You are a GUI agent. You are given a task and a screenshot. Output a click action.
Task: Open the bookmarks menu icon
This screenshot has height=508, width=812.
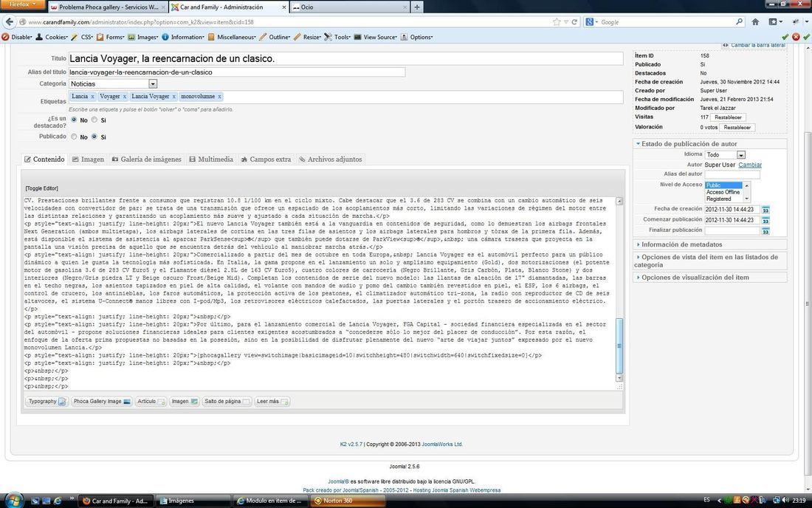point(775,21)
